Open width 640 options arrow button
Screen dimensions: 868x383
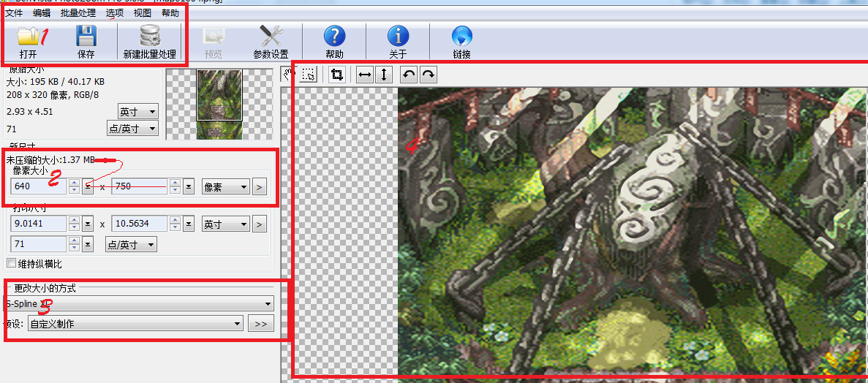click(88, 187)
